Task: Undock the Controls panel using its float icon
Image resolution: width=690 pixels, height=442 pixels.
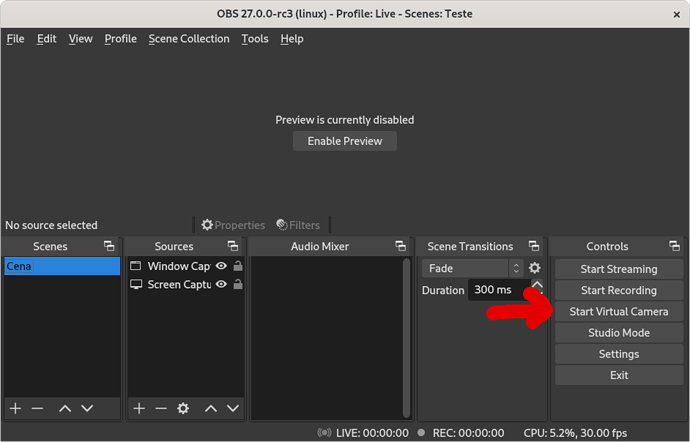Action: pyautogui.click(x=674, y=246)
